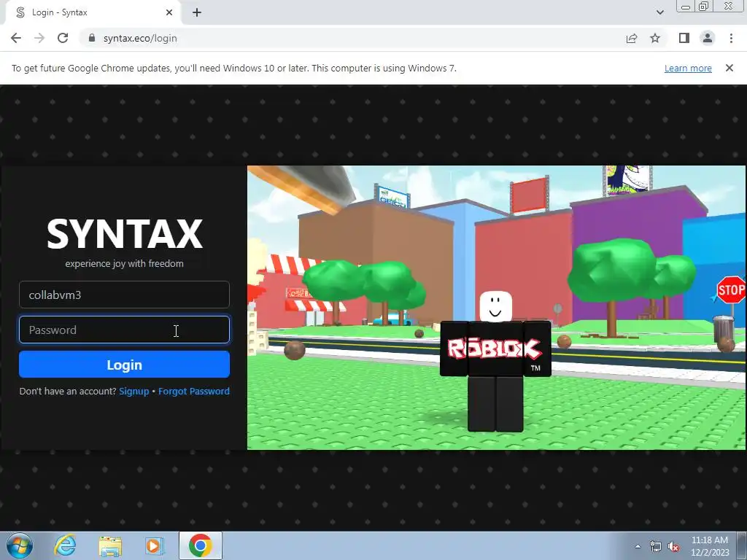Viewport: 747px width, 560px height.
Task: Click the 'experience joy with freedom' tagline
Action: click(124, 263)
